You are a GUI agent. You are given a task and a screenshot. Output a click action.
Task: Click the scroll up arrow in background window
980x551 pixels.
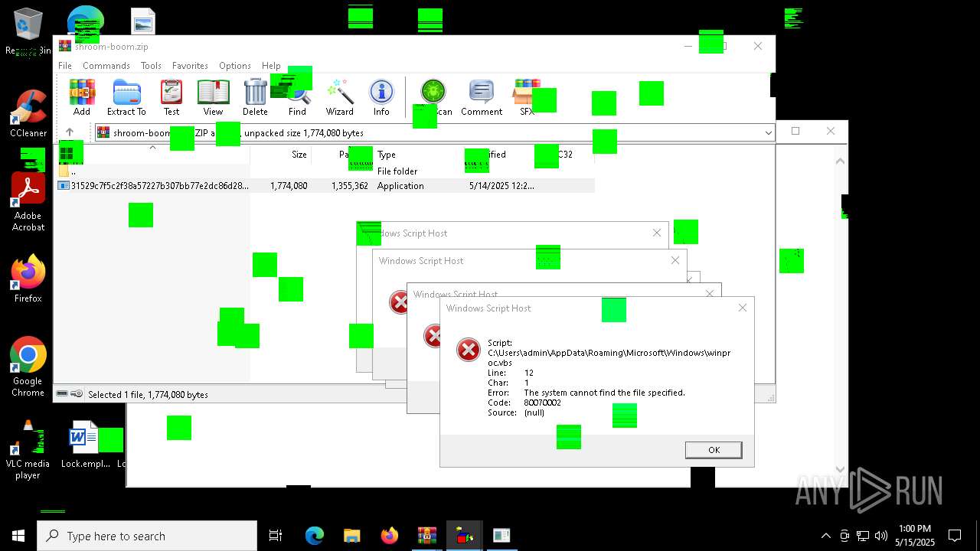[840, 161]
